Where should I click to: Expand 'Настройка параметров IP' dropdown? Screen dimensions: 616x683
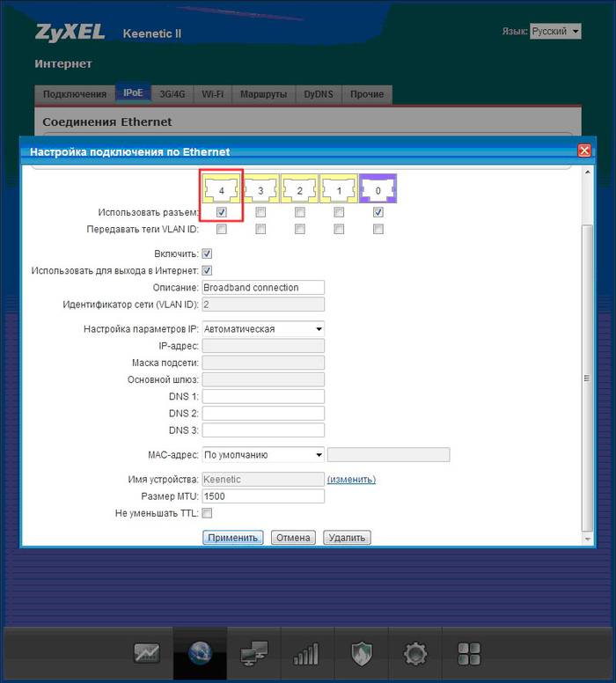(263, 329)
